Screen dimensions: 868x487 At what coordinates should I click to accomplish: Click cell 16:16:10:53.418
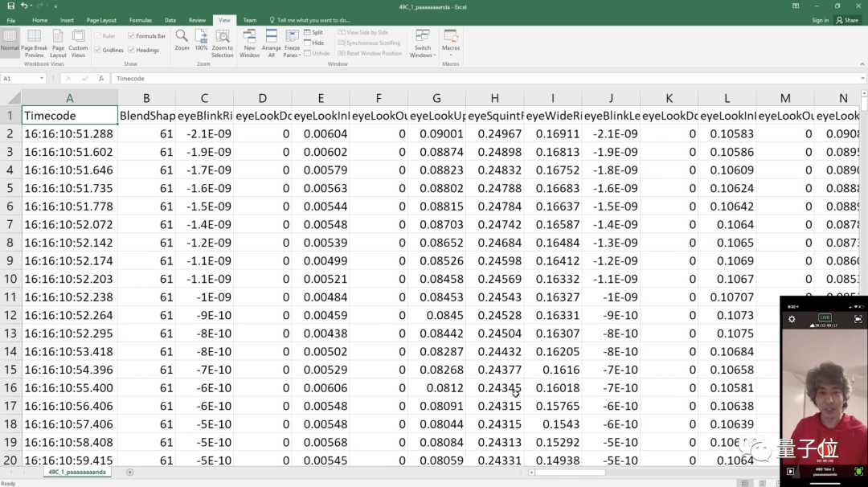tap(69, 351)
